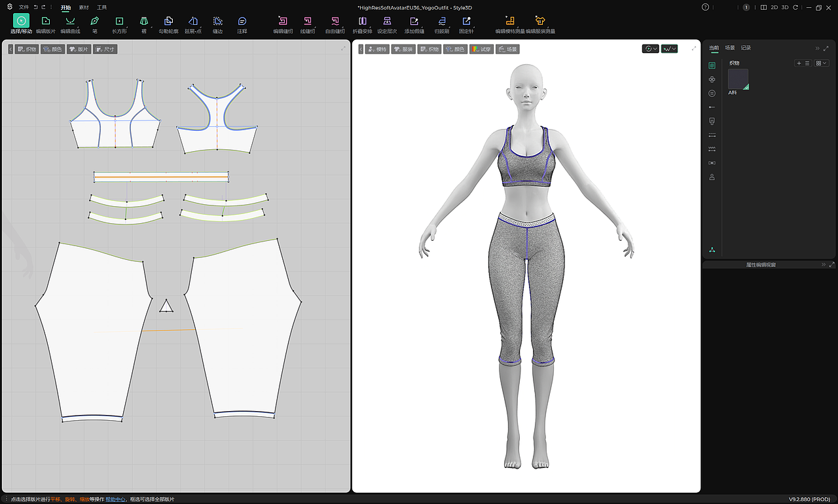Choose the 编辑版片 pattern editing tool
The width and height of the screenshot is (838, 504).
click(x=46, y=24)
